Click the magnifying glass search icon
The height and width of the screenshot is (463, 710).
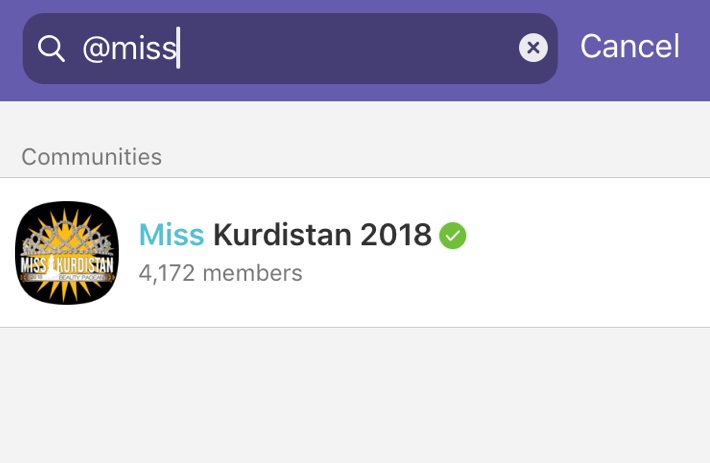[x=51, y=47]
